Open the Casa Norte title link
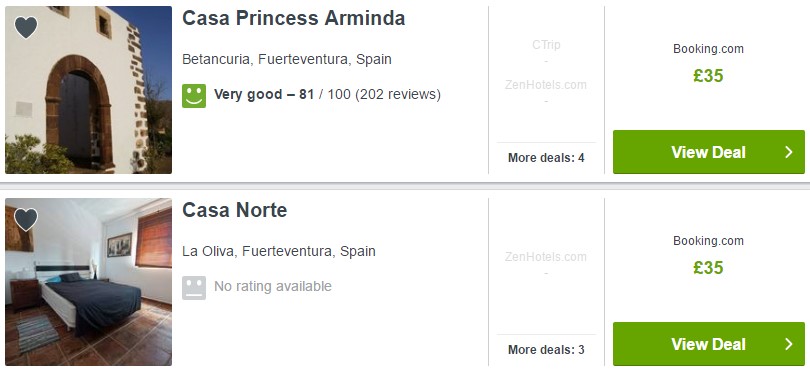Image resolution: width=810 pixels, height=369 pixels. (235, 210)
